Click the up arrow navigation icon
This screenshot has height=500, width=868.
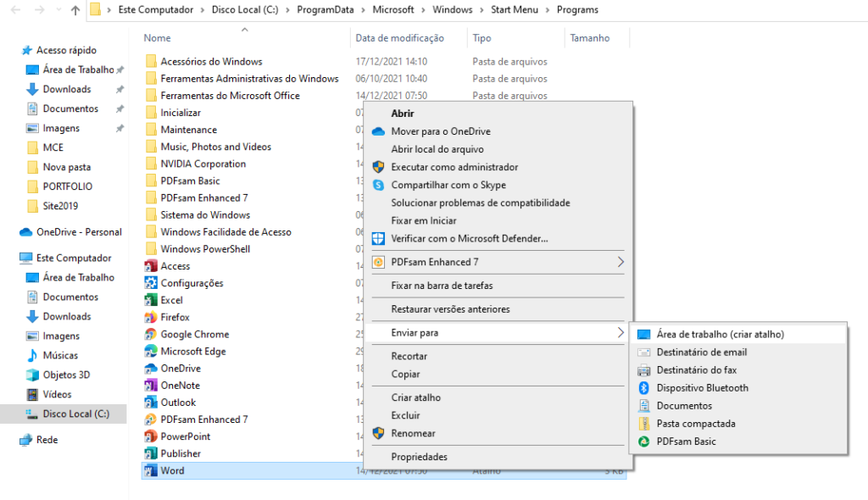75,10
